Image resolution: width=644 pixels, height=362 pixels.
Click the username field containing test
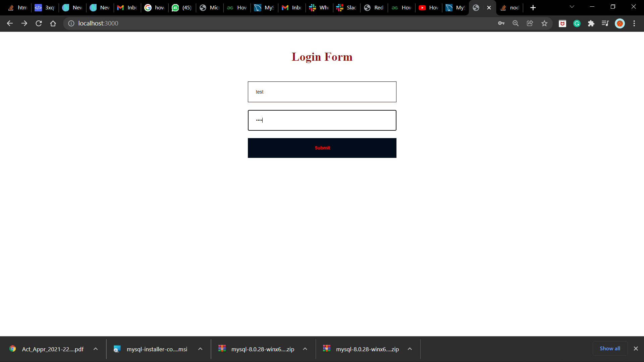tap(322, 92)
